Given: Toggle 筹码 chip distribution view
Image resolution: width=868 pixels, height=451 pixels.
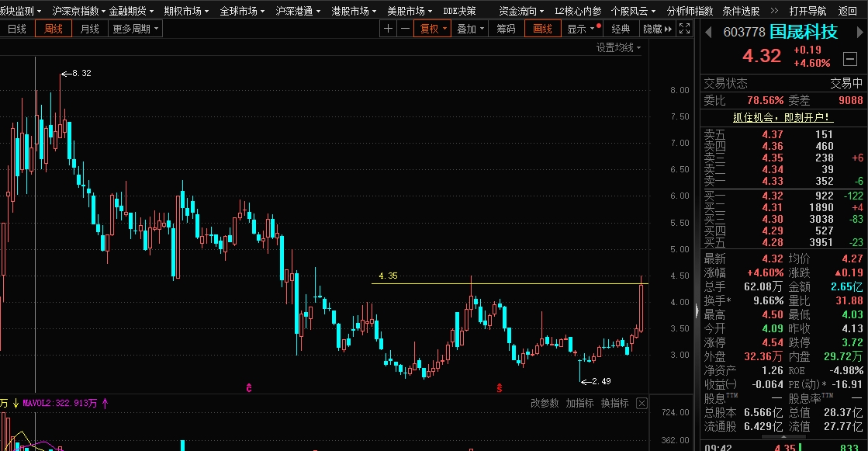Looking at the screenshot, I should click(x=506, y=29).
